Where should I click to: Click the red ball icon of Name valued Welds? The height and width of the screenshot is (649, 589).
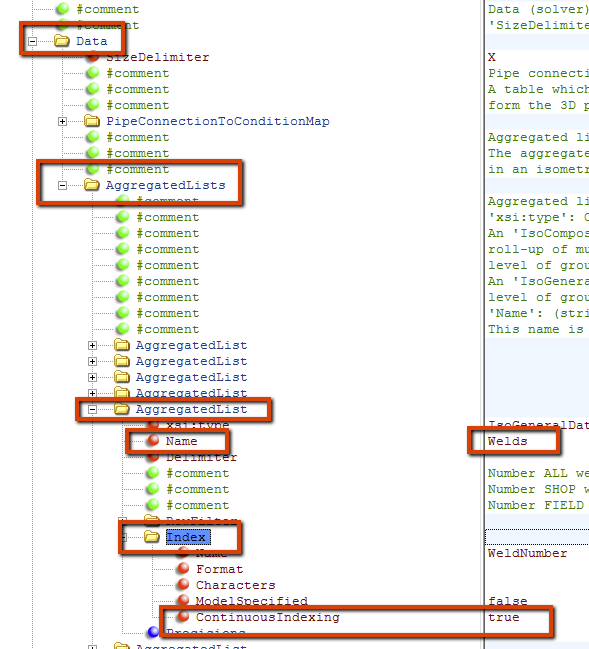click(153, 440)
